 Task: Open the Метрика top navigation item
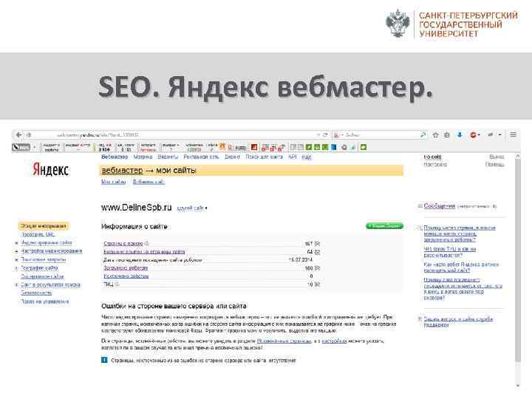pyautogui.click(x=143, y=157)
